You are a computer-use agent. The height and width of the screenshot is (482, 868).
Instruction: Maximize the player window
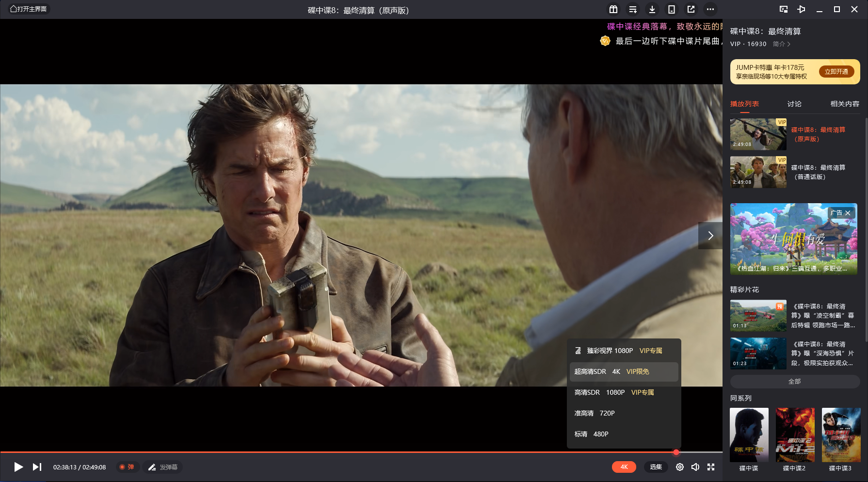(837, 9)
